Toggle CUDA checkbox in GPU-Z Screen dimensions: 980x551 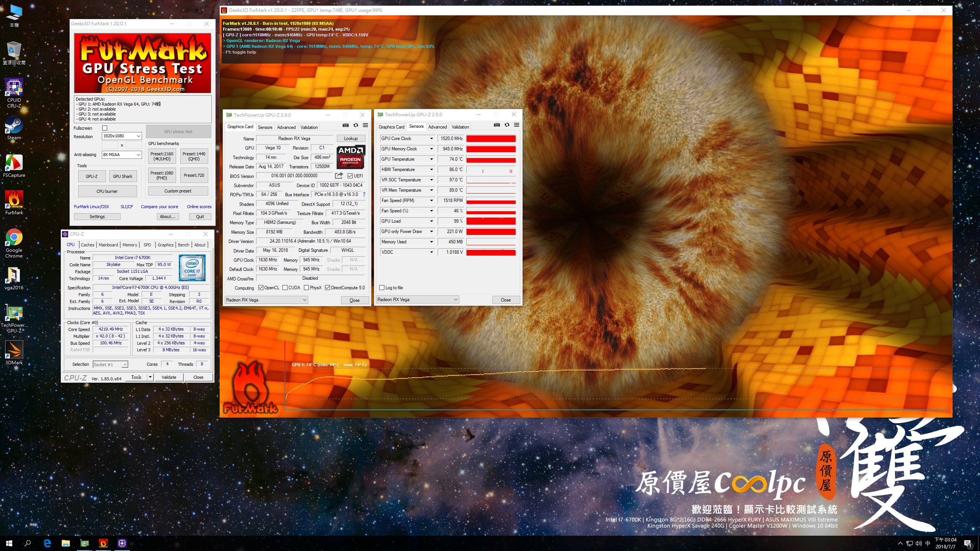tap(285, 288)
